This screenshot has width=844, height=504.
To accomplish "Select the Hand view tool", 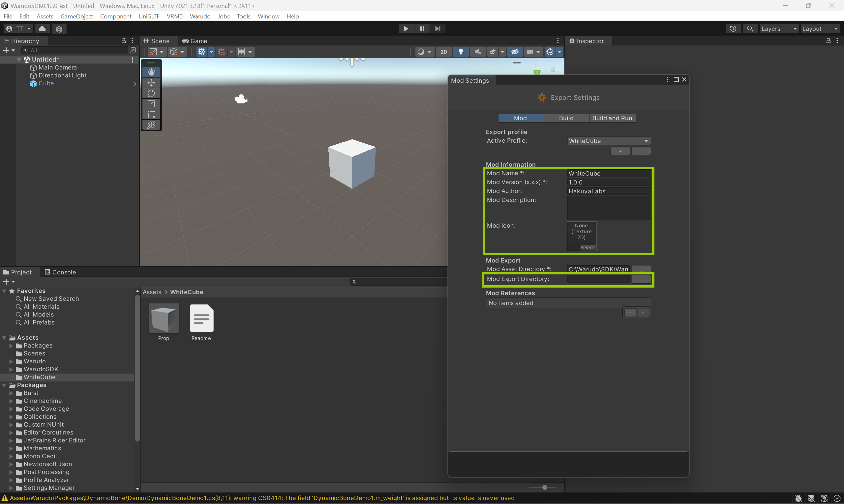I will pos(151,72).
